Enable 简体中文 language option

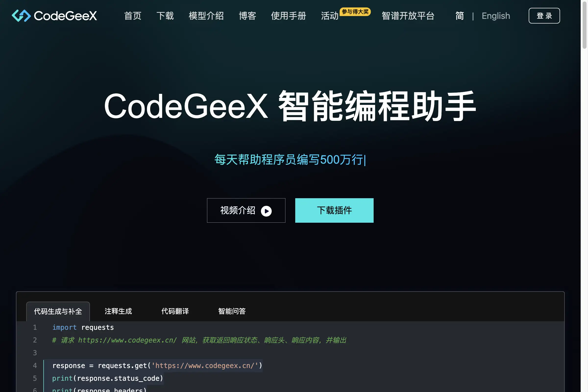459,15
